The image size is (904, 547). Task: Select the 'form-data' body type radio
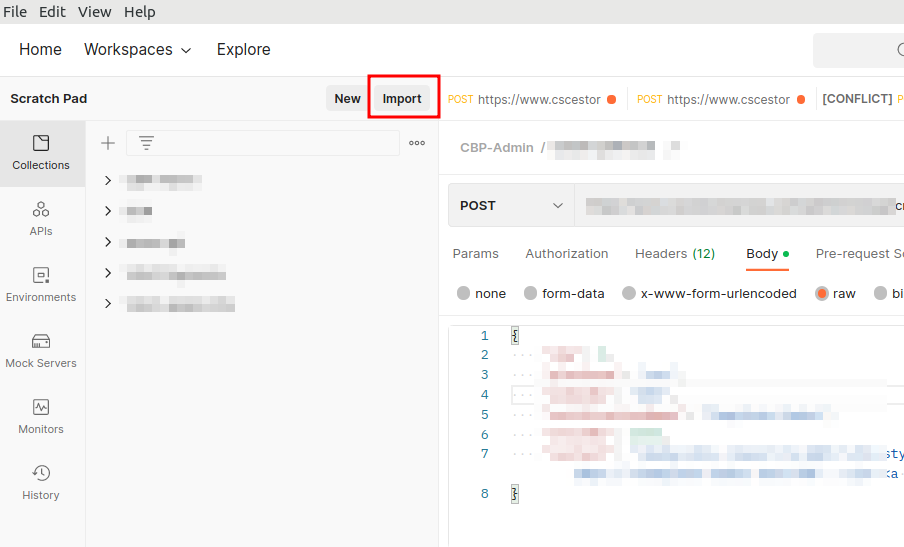pos(531,294)
